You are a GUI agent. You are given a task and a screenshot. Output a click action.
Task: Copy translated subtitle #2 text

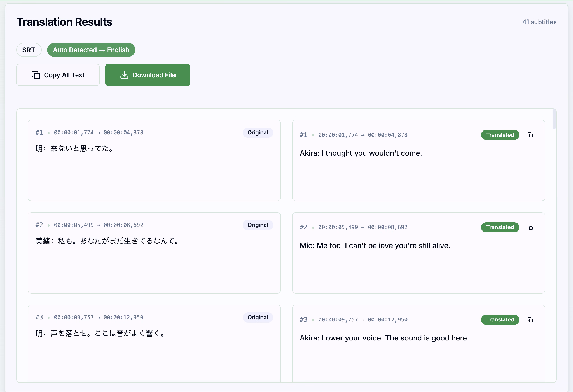pos(530,227)
